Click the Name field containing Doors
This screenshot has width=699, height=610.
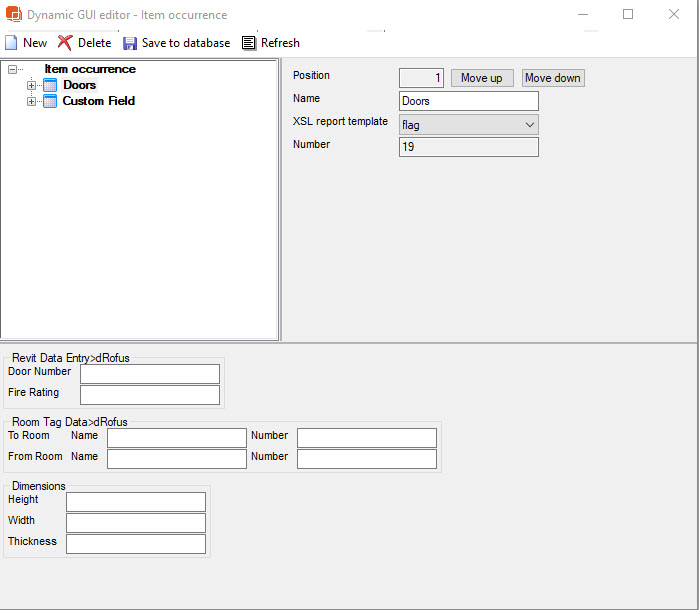pos(468,101)
